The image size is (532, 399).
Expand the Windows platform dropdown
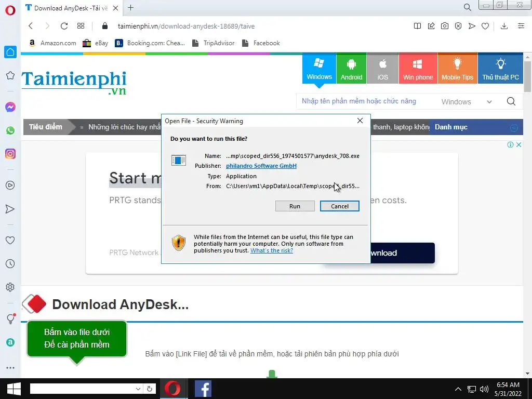[467, 102]
